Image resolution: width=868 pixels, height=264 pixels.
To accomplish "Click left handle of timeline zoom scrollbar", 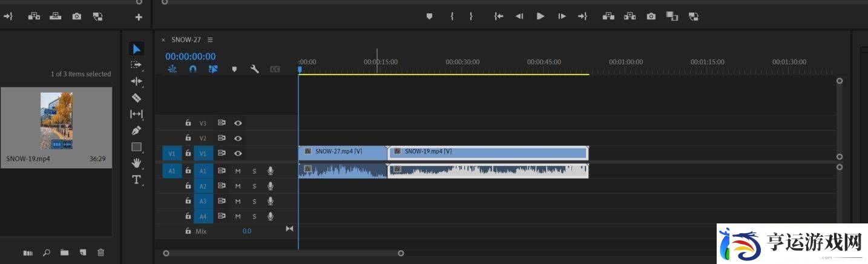I will (x=166, y=253).
